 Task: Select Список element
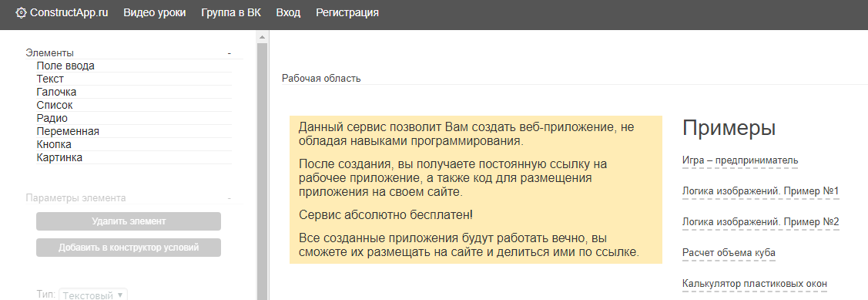tap(134, 106)
